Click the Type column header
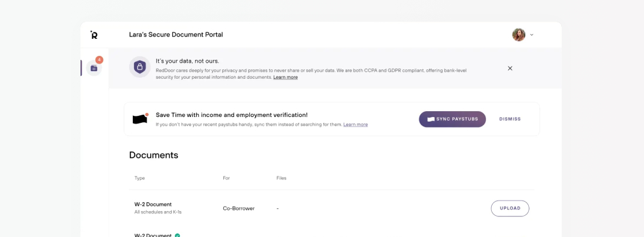Viewport: 644px width, 237px height. tap(140, 178)
